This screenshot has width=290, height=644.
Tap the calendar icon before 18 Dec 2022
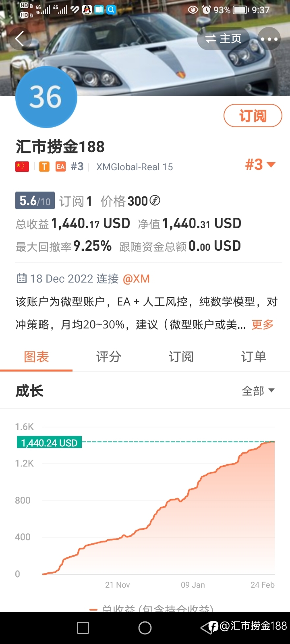21,278
